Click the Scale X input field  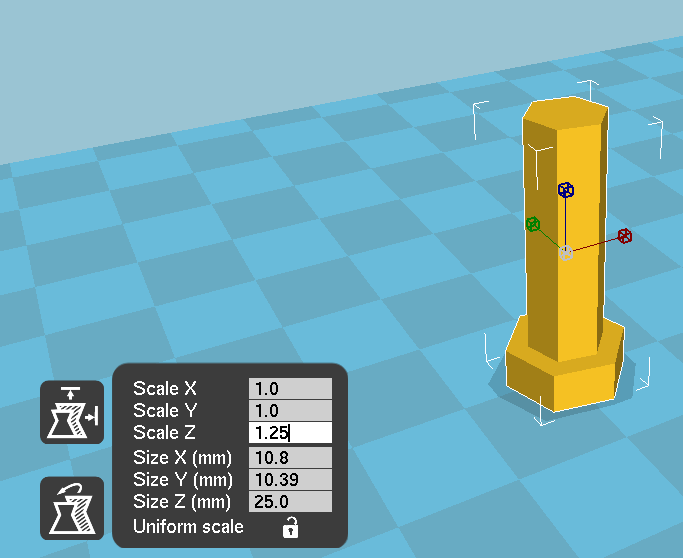click(290, 389)
